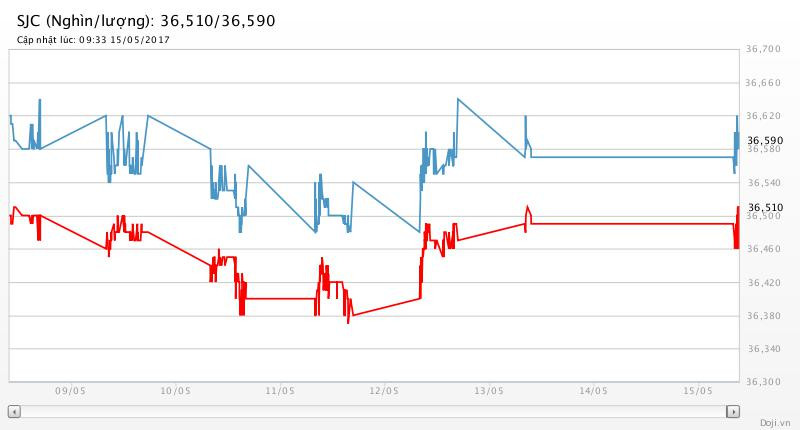Viewport: 800px width, 430px height.
Task: Click the 'Cập nhật lúc' update timestamp
Action: click(x=94, y=39)
